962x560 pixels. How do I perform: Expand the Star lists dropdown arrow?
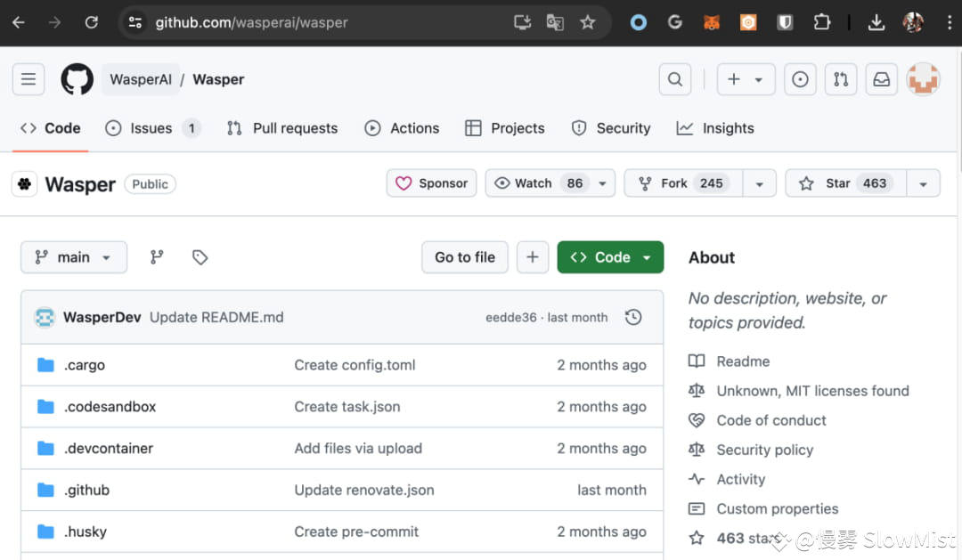(x=923, y=183)
